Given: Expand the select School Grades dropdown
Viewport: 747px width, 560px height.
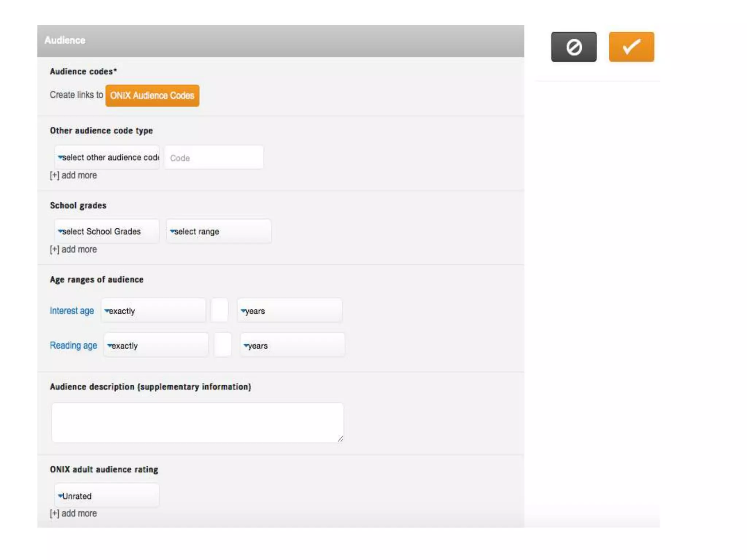Looking at the screenshot, I should [x=107, y=232].
